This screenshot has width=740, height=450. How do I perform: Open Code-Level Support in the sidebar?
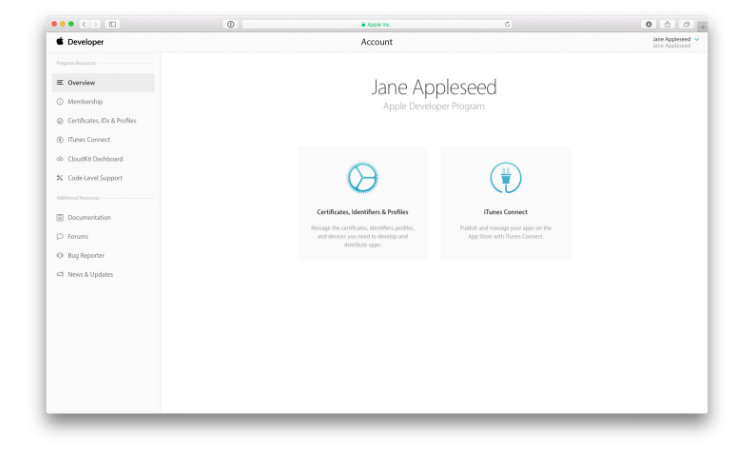95,178
